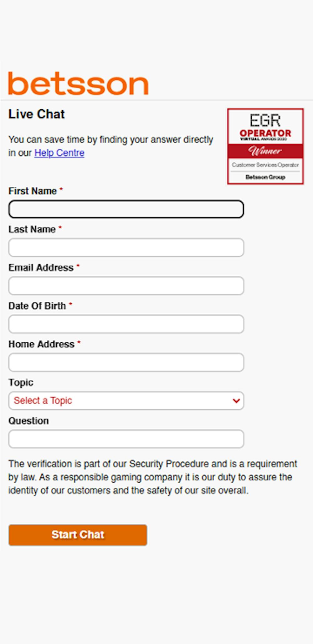The width and height of the screenshot is (313, 644).
Task: Focus the First Name input field
Action: click(x=126, y=209)
